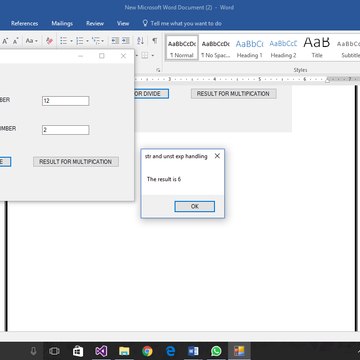This screenshot has width=360, height=360.
Task: Close the str and unst exp handling dialog
Action: [217, 156]
